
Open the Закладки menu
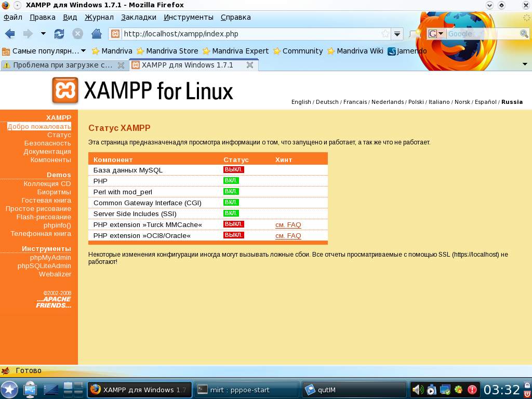coord(138,17)
